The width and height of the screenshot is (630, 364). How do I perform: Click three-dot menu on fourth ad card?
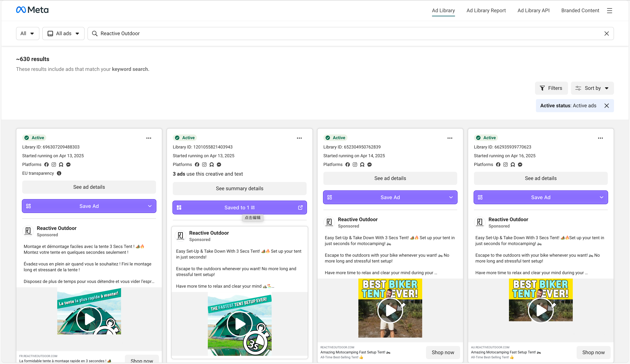[x=600, y=138]
